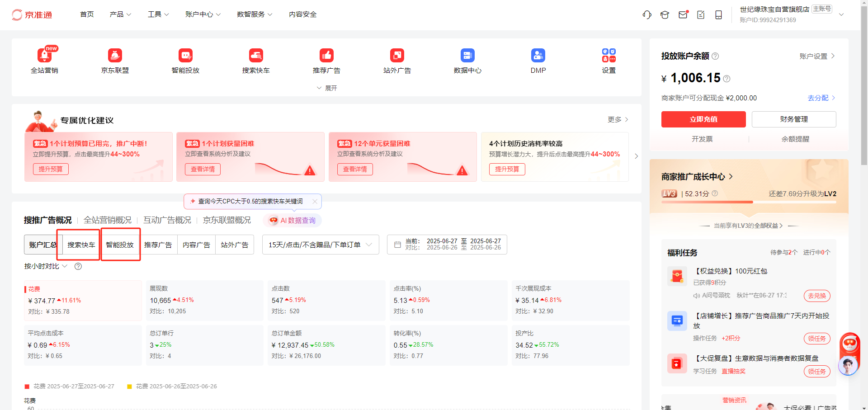Select the 点击数 metric card
The width and height of the screenshot is (868, 410).
326,300
